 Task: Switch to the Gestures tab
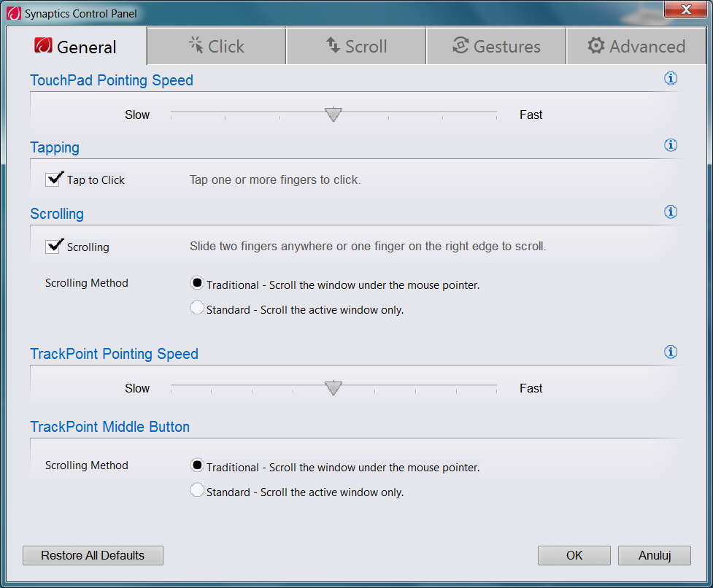(496, 47)
